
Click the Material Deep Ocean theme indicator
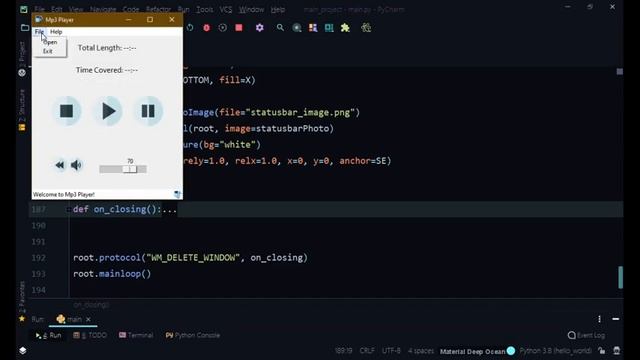tap(477, 351)
